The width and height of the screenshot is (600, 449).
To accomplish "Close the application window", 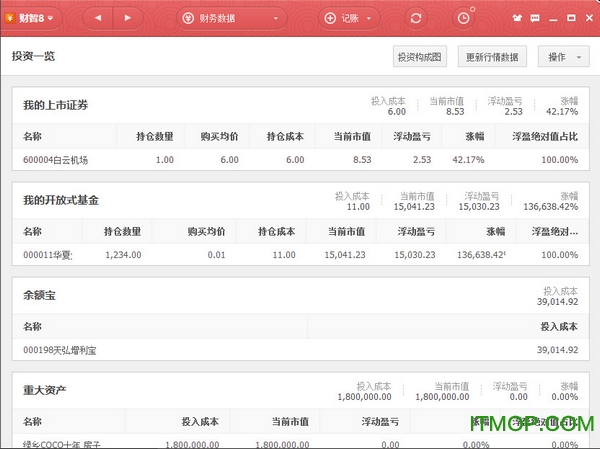I will point(589,18).
